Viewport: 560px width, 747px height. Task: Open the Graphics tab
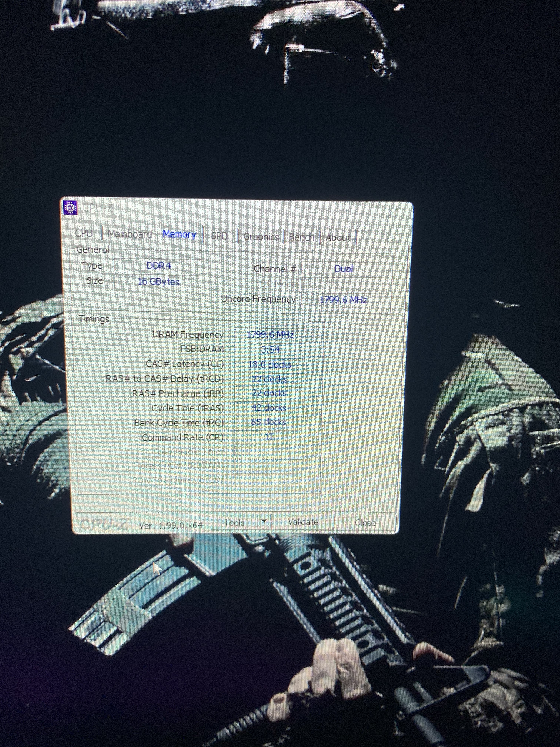(x=261, y=237)
